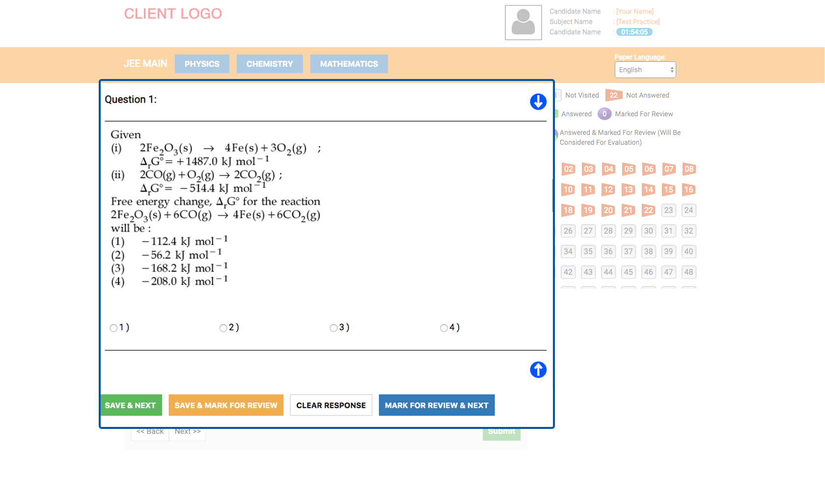Viewport: 825px width, 504px height.
Task: Click Save & Mark For Review
Action: pos(226,405)
